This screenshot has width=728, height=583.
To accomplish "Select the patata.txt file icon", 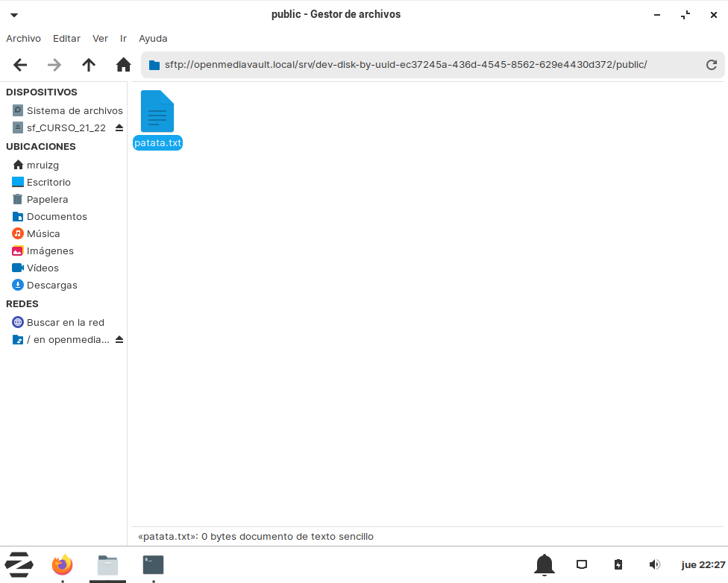I will click(x=157, y=112).
